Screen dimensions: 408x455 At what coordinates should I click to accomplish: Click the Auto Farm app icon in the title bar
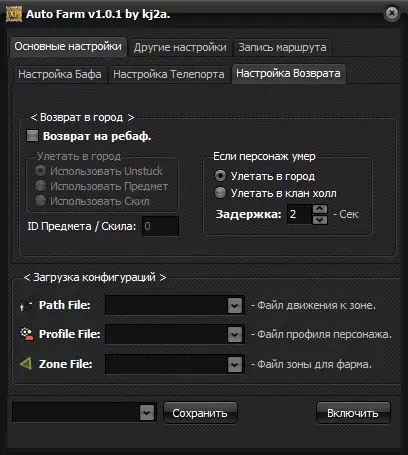coord(14,14)
